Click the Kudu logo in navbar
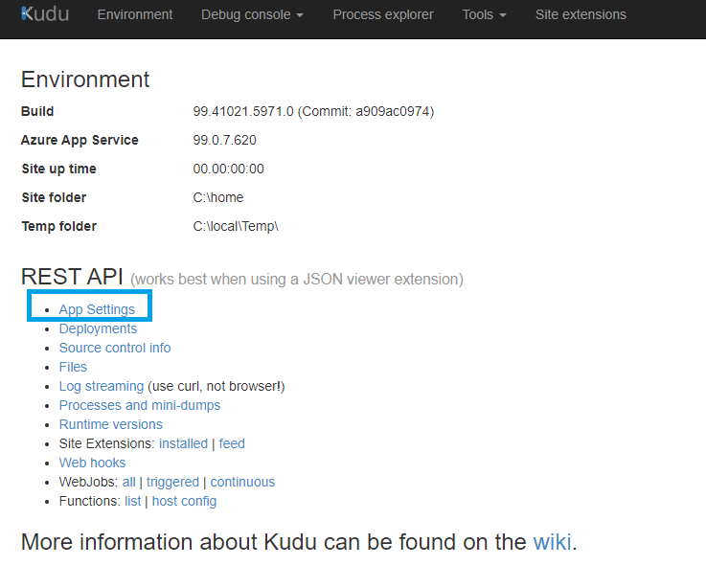 coord(46,14)
